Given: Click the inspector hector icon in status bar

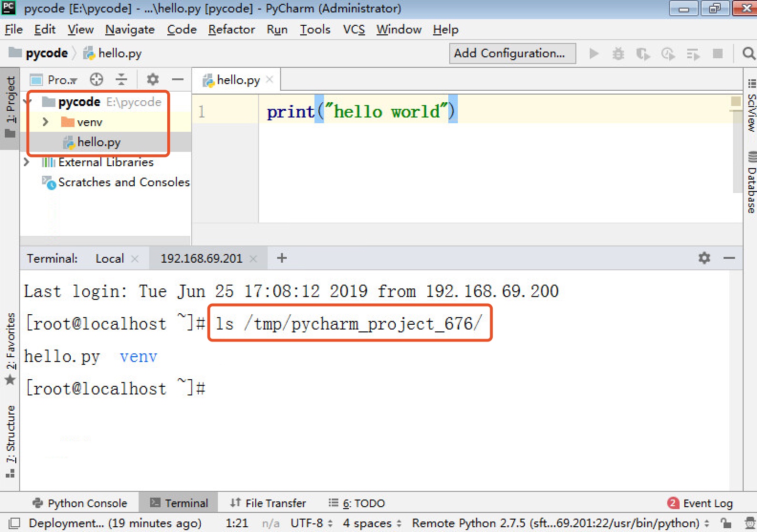Looking at the screenshot, I should click(x=750, y=523).
